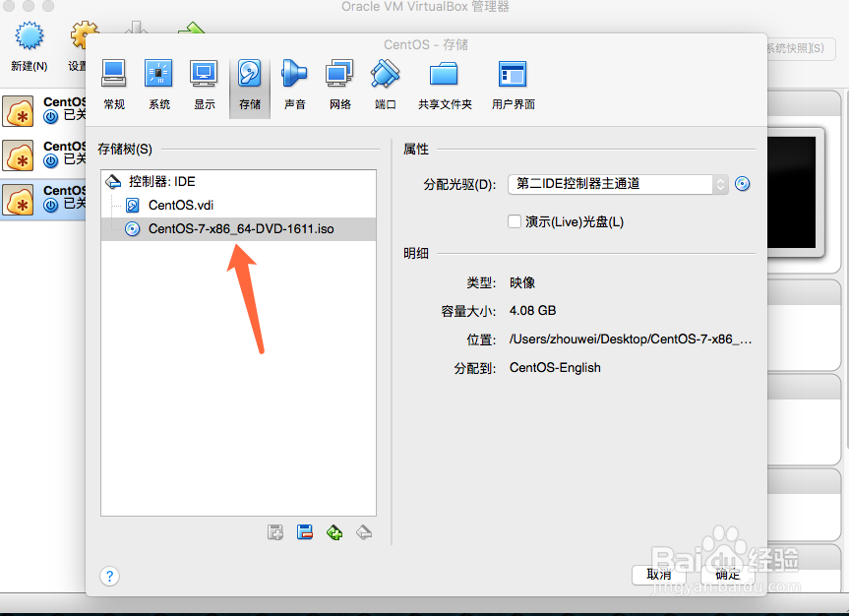Select the second CentOS VM in the Manager list

[x=43, y=154]
